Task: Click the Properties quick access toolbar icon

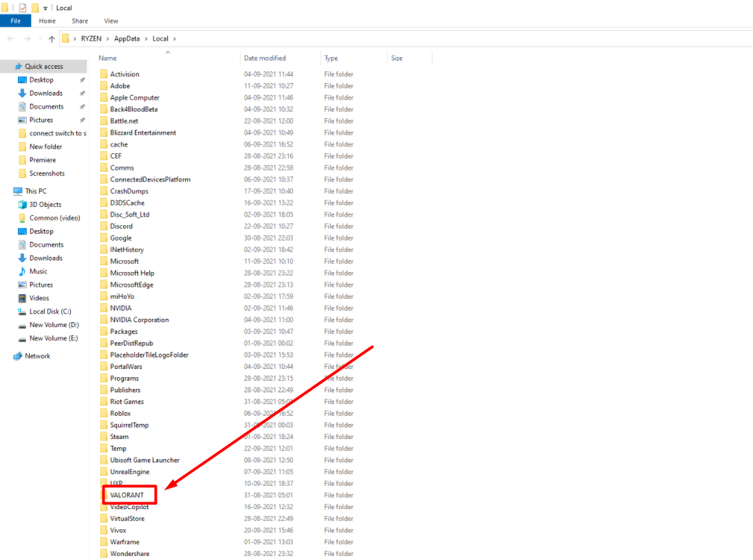Action: 23,8
